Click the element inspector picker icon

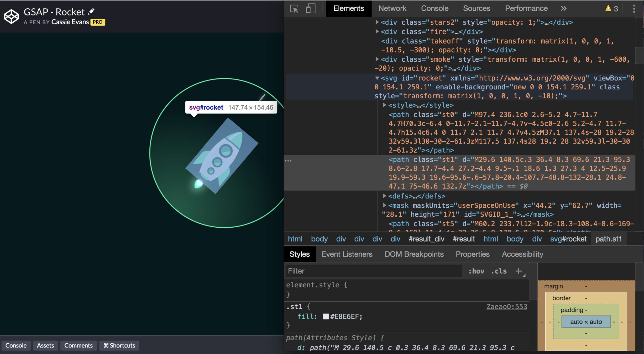(294, 9)
